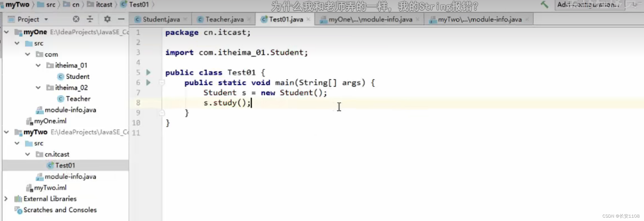The image size is (644, 221).
Task: Expand External Libraries node
Action: coord(6,199)
